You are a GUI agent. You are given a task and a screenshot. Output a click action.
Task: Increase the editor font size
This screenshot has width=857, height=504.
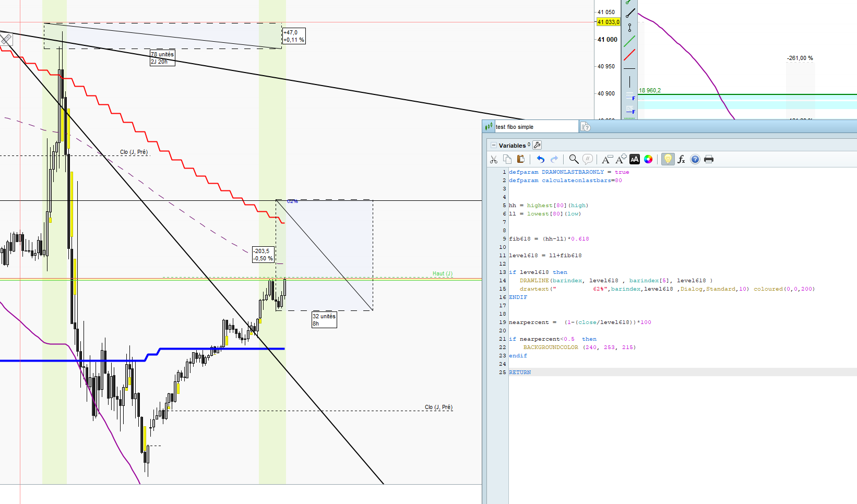[x=621, y=159]
